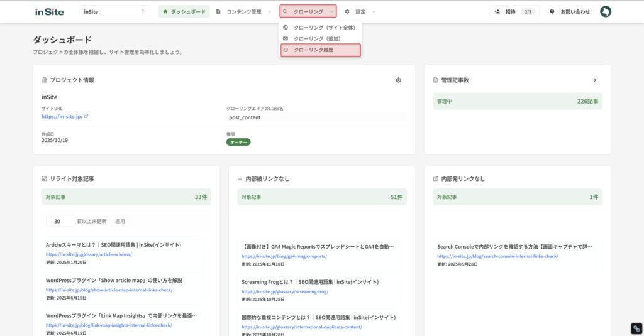
Task: Click the オーナー role badge
Action: 238,142
